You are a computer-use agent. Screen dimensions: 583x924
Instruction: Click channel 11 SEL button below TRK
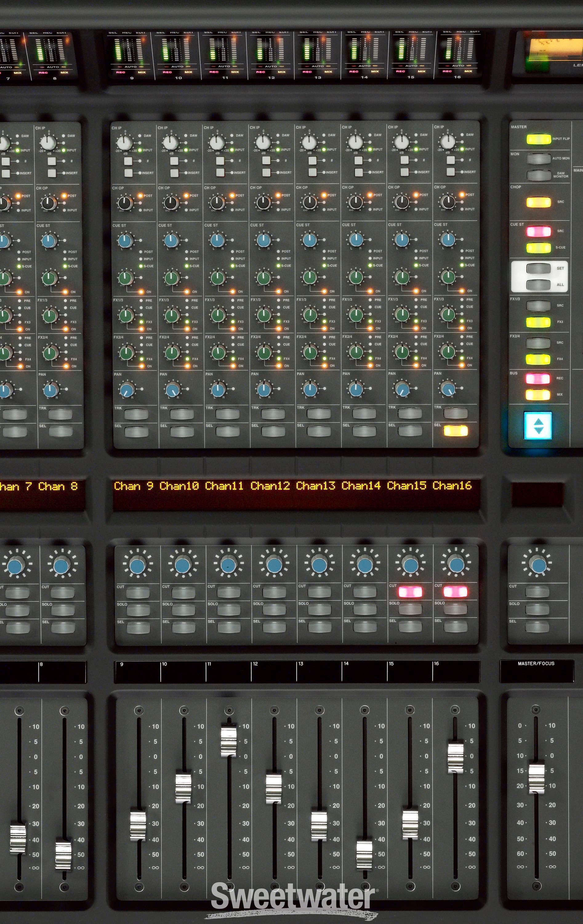click(x=227, y=431)
